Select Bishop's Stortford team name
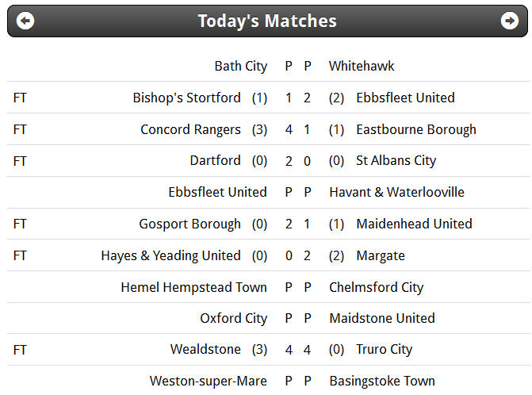 tap(186, 98)
